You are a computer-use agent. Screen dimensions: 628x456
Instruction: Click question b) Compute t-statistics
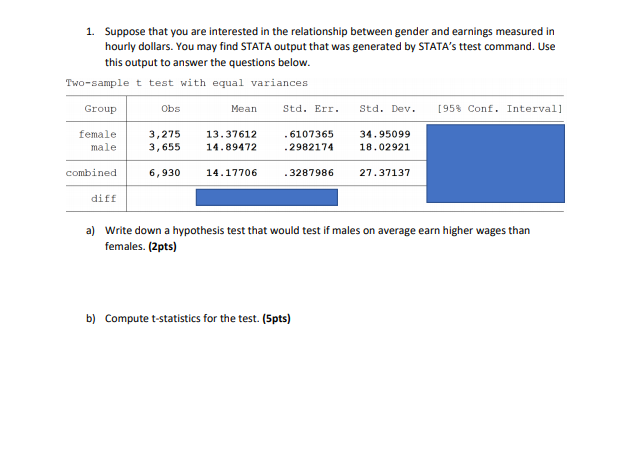(188, 318)
